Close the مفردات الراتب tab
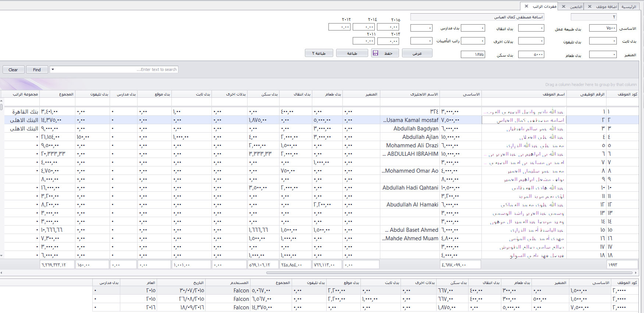 tap(526, 6)
